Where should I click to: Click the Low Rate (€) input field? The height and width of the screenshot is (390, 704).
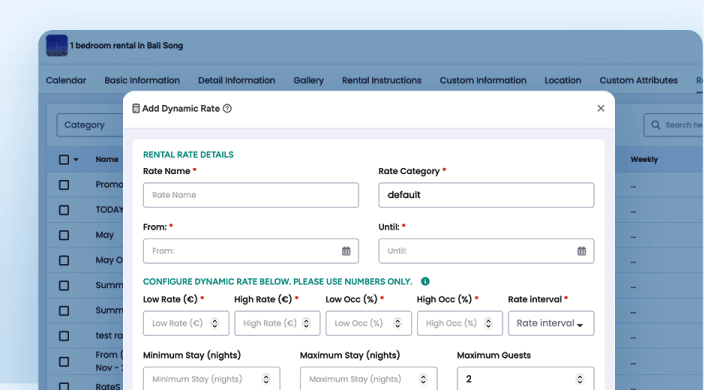pyautogui.click(x=186, y=323)
